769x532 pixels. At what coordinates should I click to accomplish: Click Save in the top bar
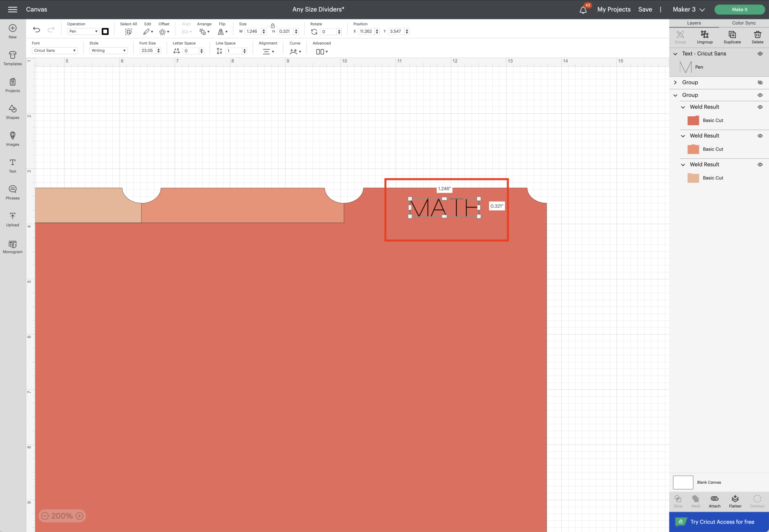645,9
